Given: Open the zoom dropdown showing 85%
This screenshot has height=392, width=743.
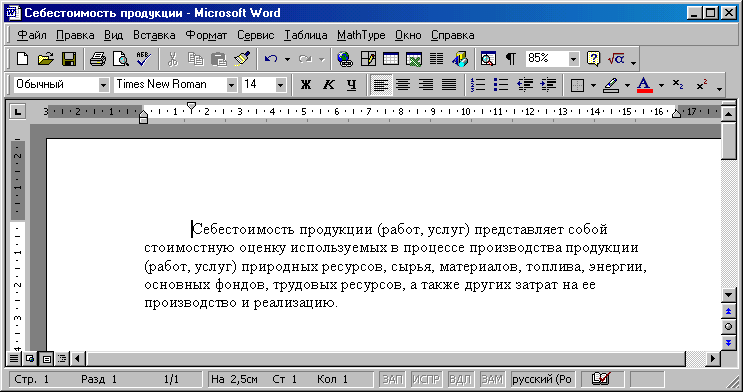Looking at the screenshot, I should pos(574,59).
